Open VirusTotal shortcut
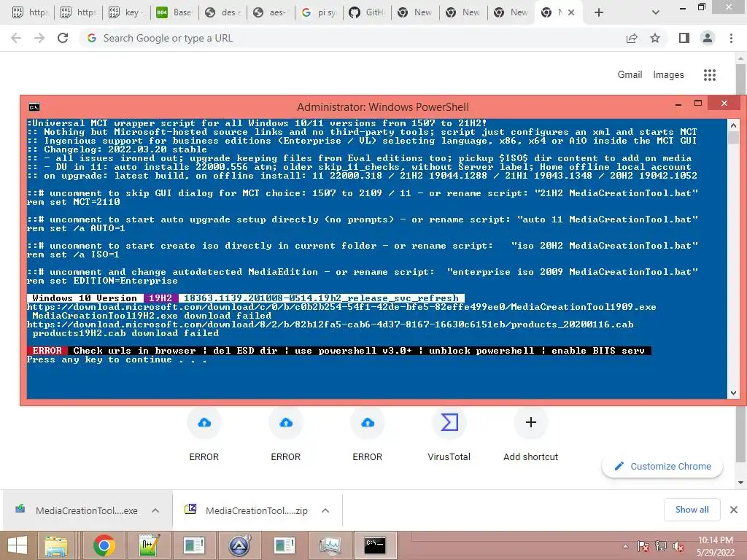The width and height of the screenshot is (747, 560). click(x=449, y=435)
